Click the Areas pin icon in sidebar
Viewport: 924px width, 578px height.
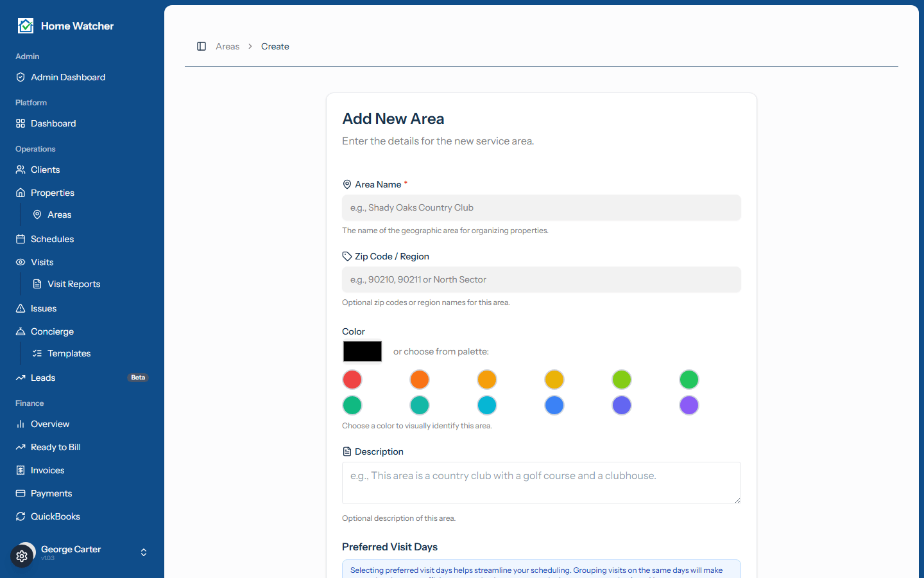click(37, 215)
